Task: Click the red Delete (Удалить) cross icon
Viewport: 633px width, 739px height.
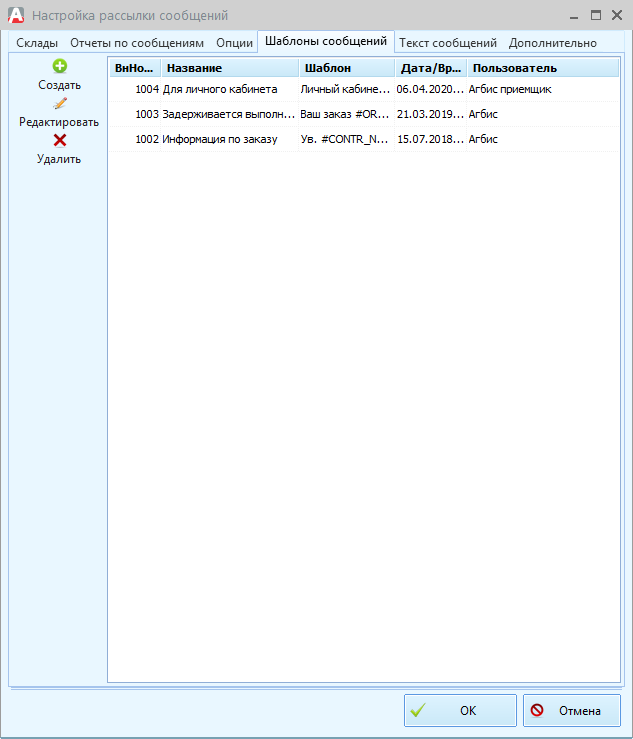Action: point(59,140)
